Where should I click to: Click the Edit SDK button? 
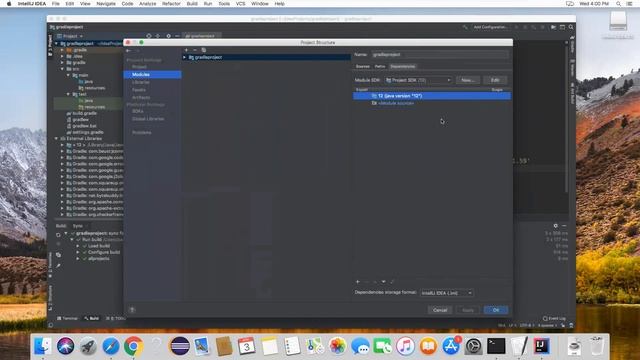495,80
